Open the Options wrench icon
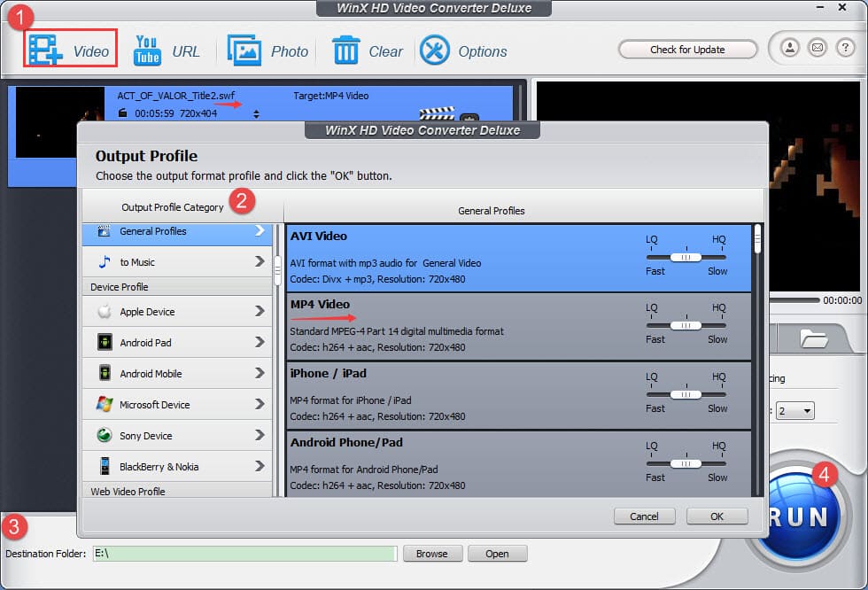This screenshot has width=868, height=590. coord(434,49)
